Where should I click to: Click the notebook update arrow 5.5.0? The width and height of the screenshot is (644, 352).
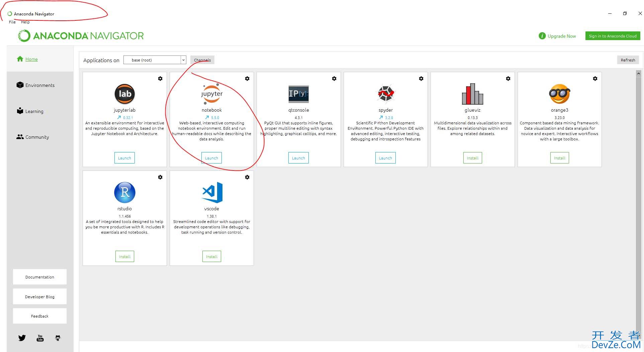(207, 118)
